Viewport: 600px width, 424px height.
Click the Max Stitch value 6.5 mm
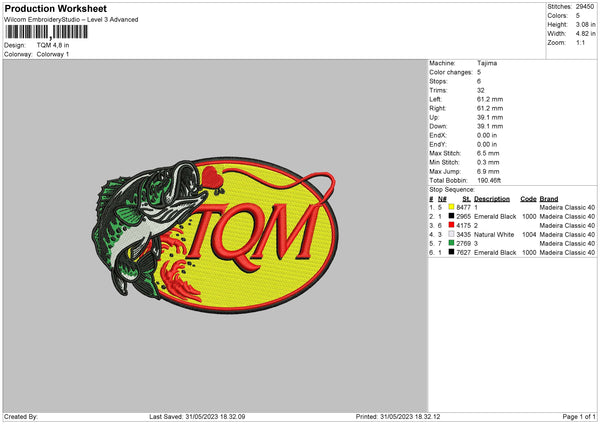point(488,153)
